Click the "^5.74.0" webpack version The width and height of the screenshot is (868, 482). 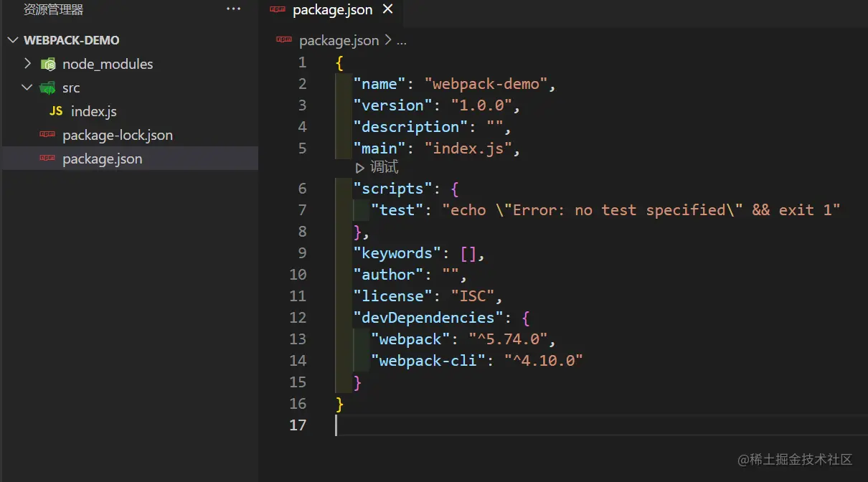[x=508, y=339]
